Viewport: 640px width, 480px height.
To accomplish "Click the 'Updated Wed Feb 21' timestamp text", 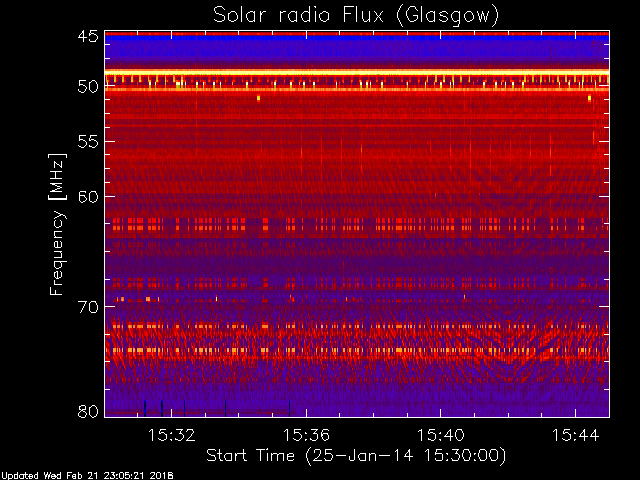I will pos(87,476).
